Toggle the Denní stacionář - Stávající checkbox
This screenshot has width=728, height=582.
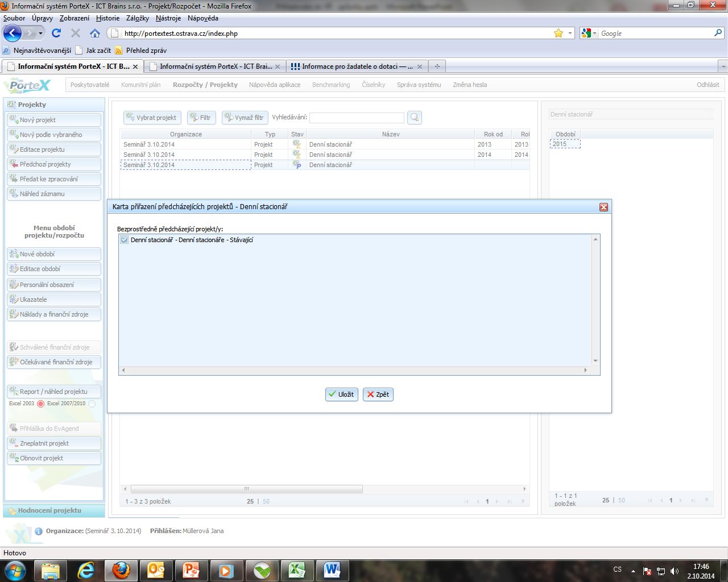coord(125,240)
